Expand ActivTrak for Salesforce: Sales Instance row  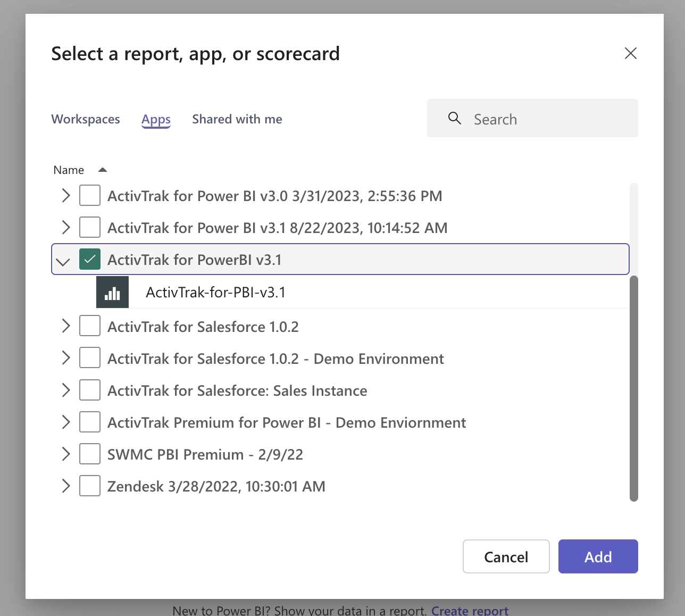(x=65, y=390)
